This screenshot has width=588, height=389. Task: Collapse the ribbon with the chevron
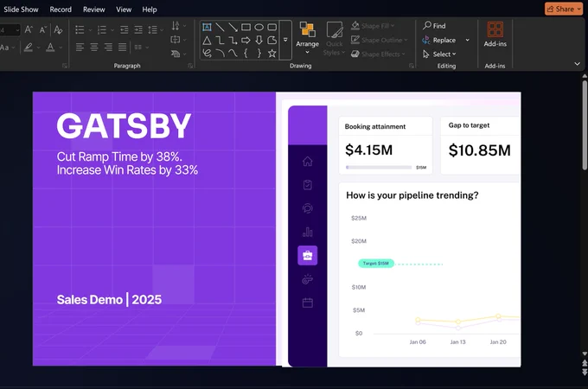pos(577,64)
